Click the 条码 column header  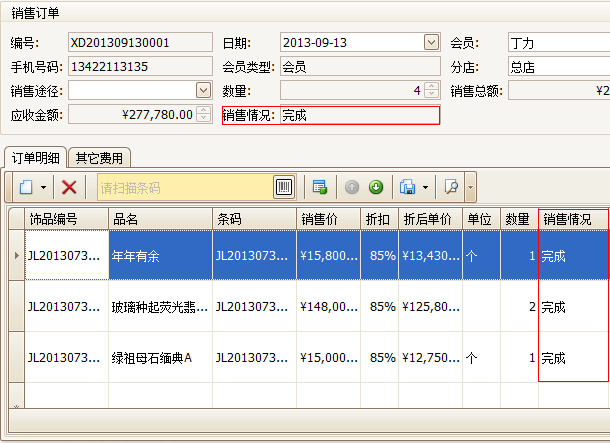pos(254,219)
